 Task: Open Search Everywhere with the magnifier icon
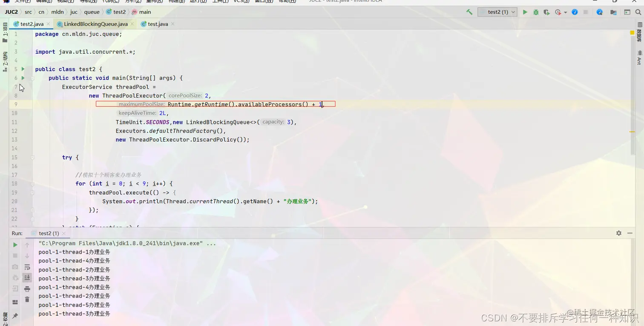639,12
